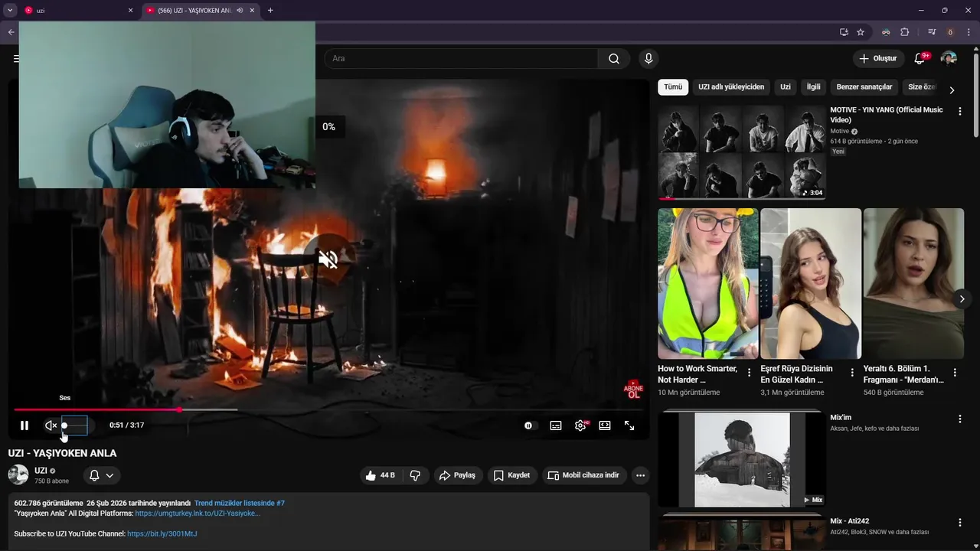Dislike the video with thumbs down
The image size is (980, 551).
(416, 475)
